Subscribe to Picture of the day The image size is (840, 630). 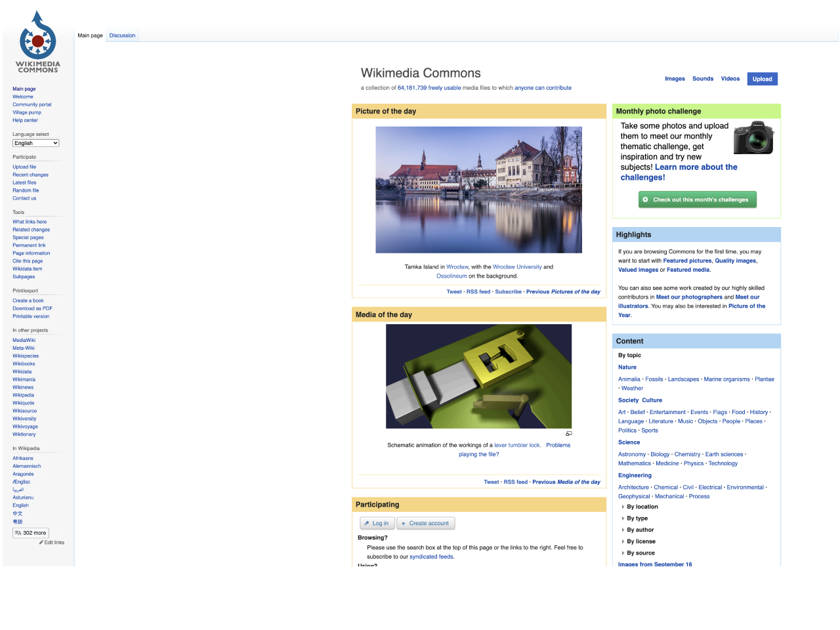(x=509, y=292)
